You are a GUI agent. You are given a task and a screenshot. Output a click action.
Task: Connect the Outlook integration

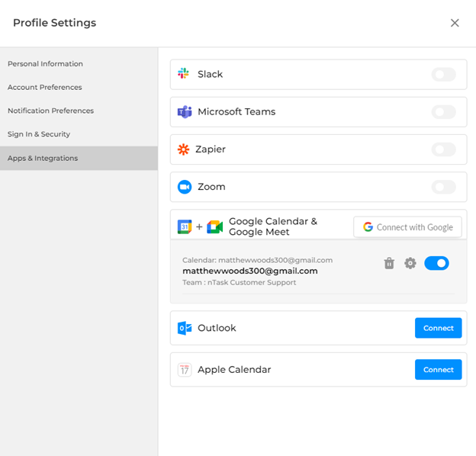(439, 328)
